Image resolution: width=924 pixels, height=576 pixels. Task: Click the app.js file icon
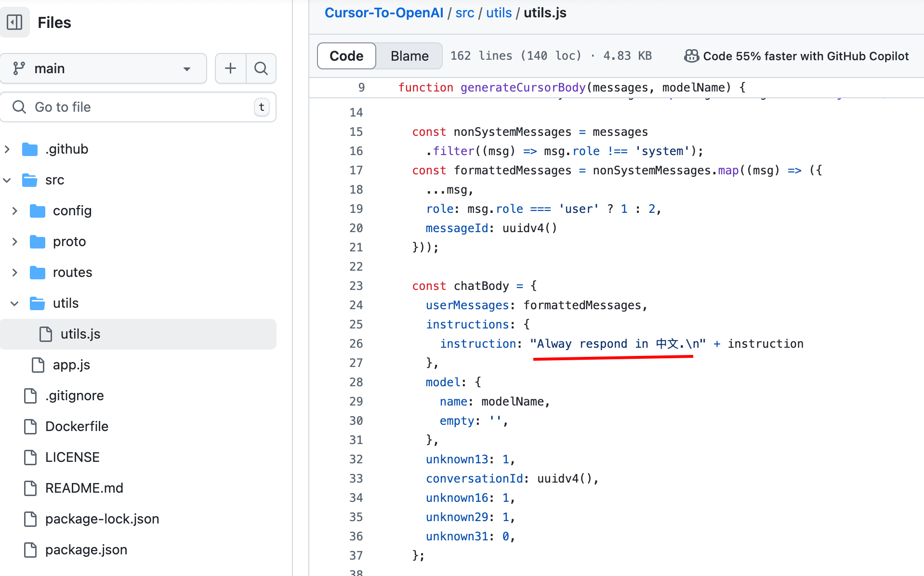(38, 365)
